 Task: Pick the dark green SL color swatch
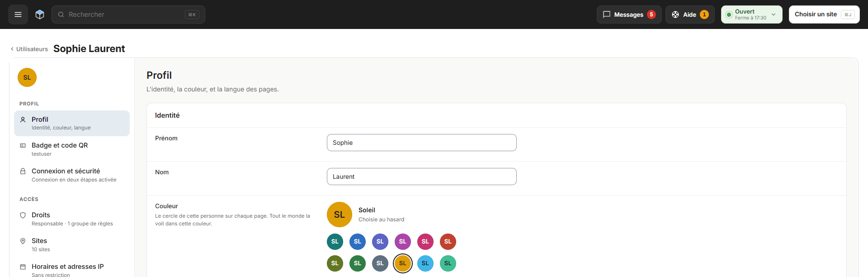358,263
